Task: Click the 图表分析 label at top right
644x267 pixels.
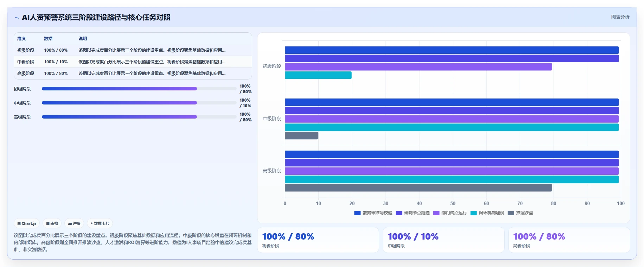Action: (620, 17)
